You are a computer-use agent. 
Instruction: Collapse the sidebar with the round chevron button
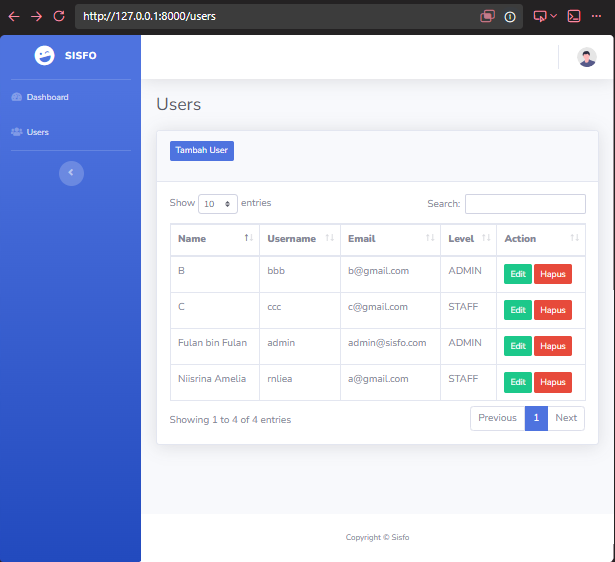click(x=71, y=173)
